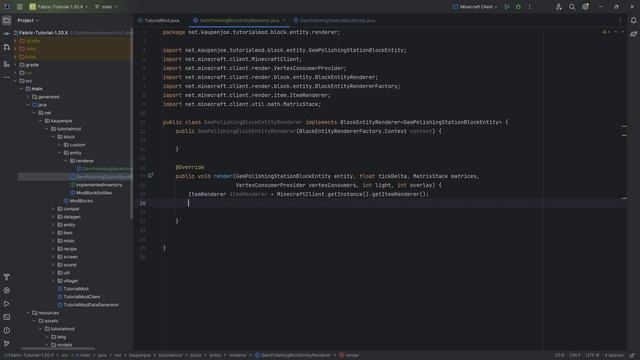This screenshot has height=360, width=640.
Task: Switch to GemPolishingStationBlockEntity.java tab
Action: tap(334, 20)
